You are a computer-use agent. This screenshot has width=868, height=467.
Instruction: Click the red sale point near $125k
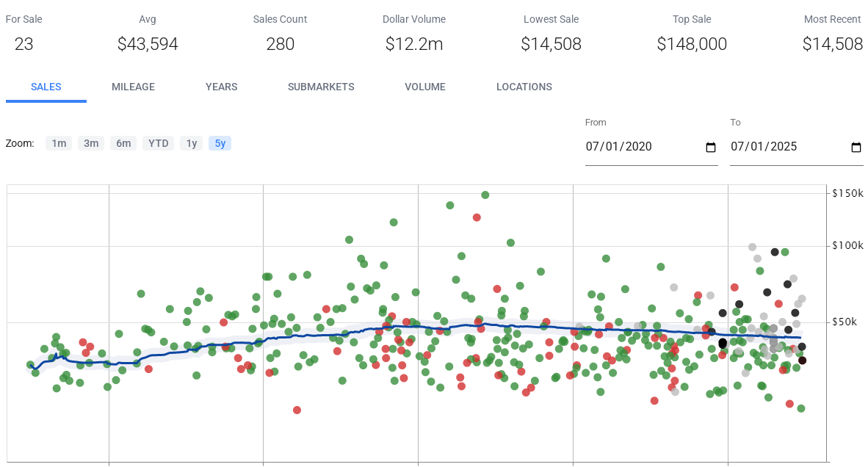tap(477, 217)
